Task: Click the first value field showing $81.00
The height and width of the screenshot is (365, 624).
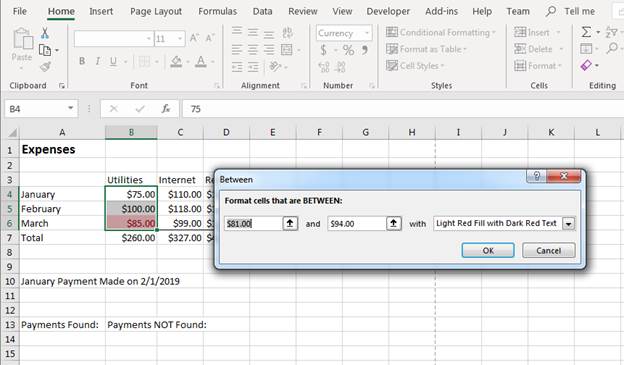Action: [253, 224]
